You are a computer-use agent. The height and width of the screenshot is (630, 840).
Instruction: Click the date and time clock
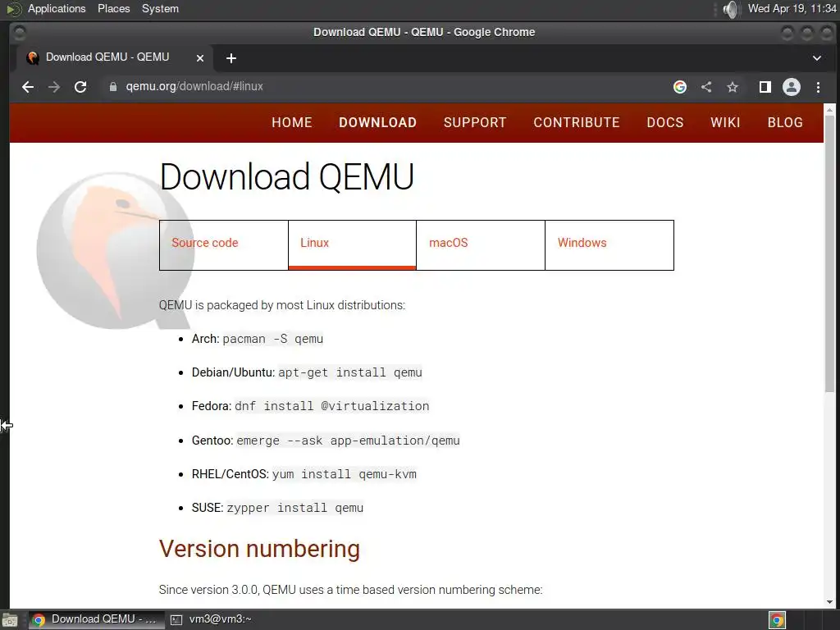(792, 8)
